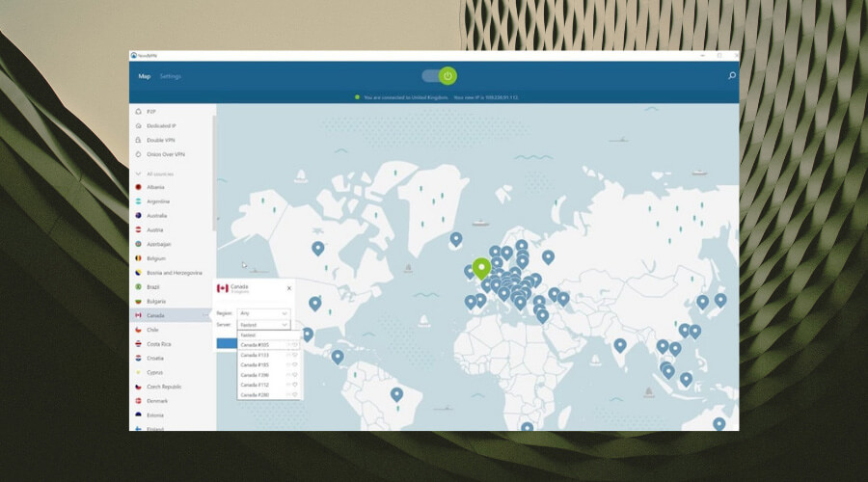
Task: Open the Region dropdown for Canada
Action: [264, 313]
